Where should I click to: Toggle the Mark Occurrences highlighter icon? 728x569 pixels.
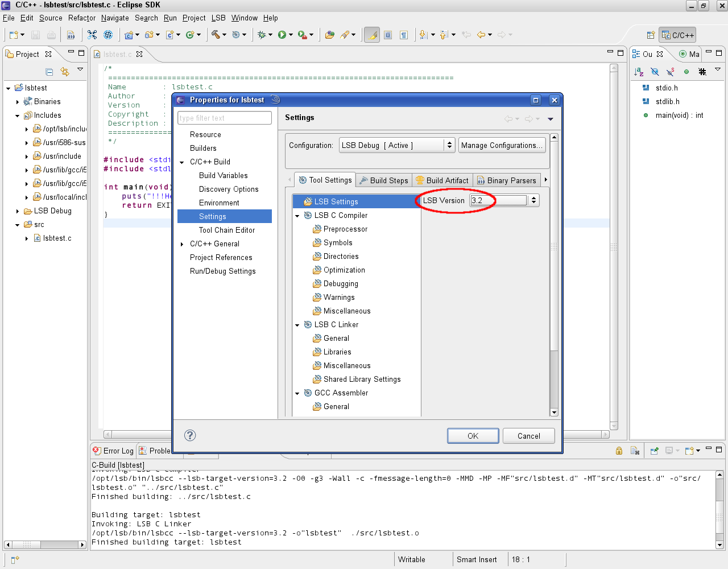(372, 35)
